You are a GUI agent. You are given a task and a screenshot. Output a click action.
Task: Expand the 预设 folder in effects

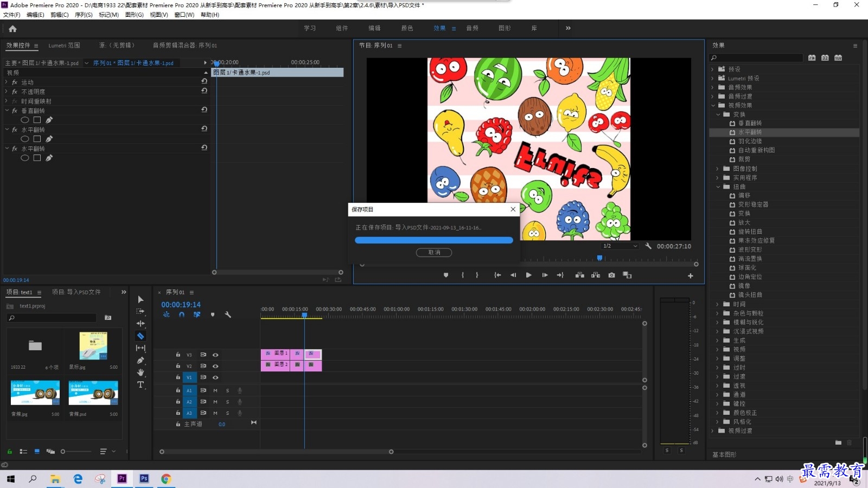point(713,69)
